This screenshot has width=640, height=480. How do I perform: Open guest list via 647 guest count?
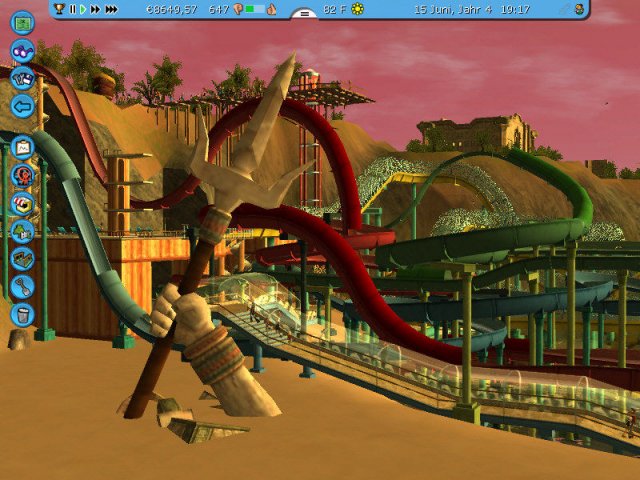218,9
